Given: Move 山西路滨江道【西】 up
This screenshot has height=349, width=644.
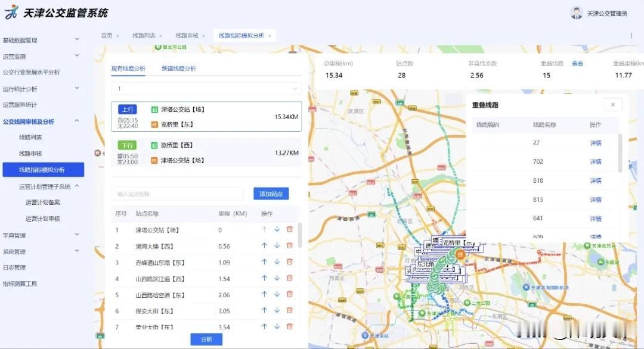Looking at the screenshot, I should (264, 278).
